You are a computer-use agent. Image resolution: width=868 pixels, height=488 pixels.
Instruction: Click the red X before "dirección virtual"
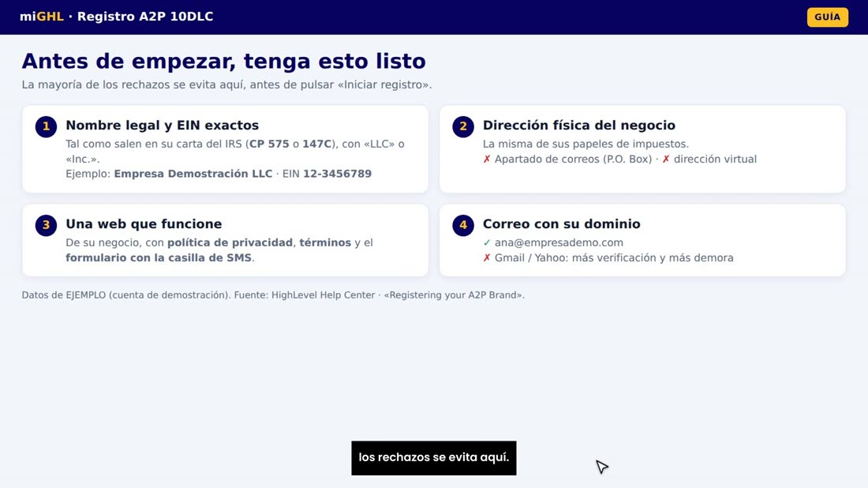click(666, 159)
